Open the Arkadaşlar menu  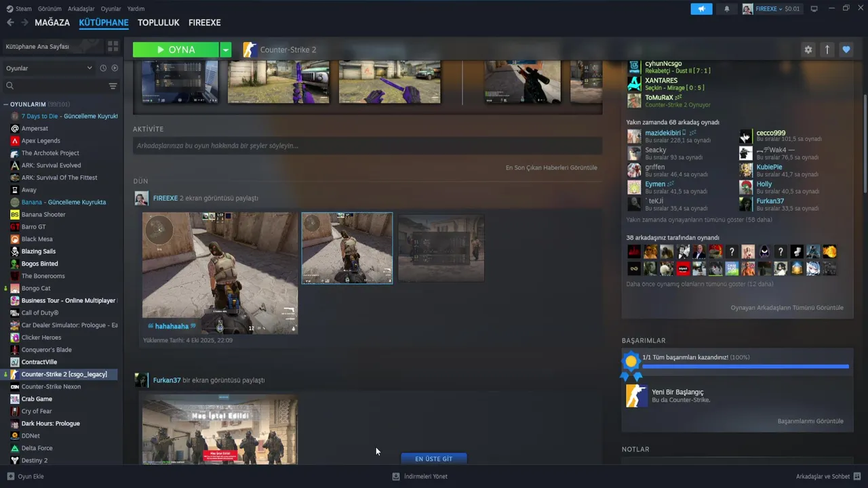click(x=81, y=9)
